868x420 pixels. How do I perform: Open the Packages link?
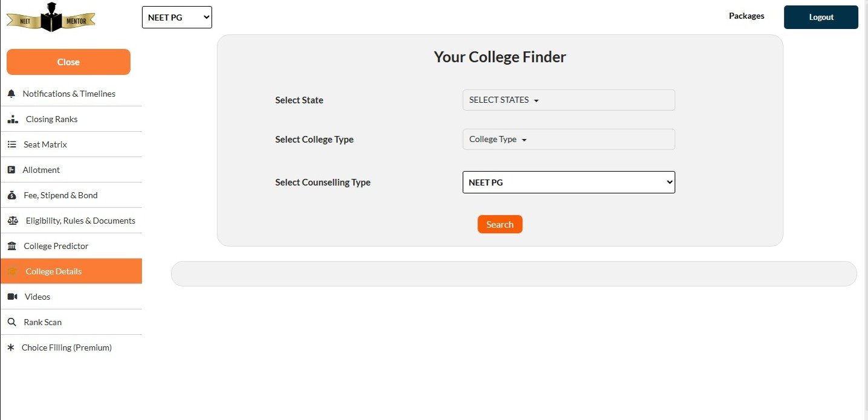[x=746, y=16]
